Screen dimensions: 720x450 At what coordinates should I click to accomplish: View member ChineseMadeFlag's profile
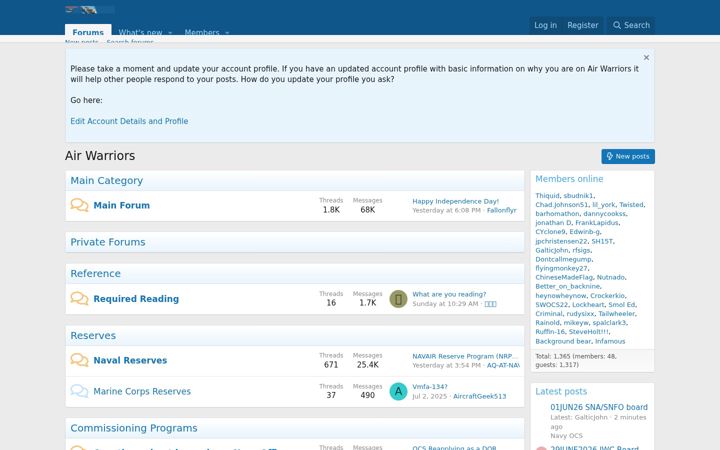pos(564,277)
